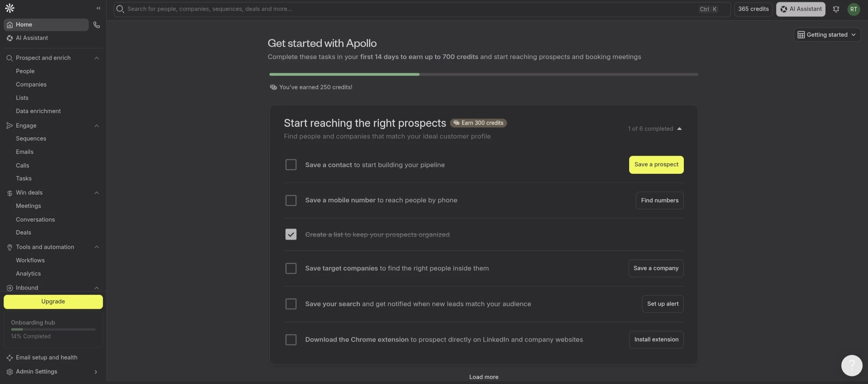Click the Install extension button
Screen dimensions: 868x384
coord(656,339)
